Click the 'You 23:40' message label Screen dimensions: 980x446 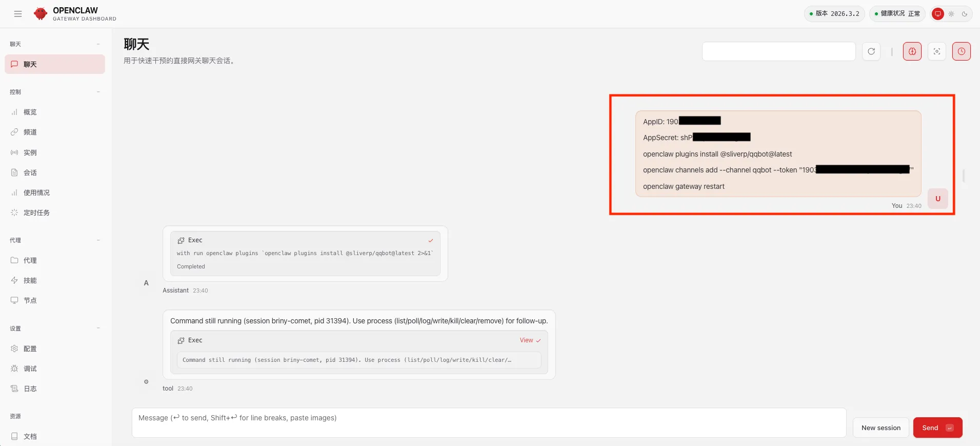click(906, 206)
